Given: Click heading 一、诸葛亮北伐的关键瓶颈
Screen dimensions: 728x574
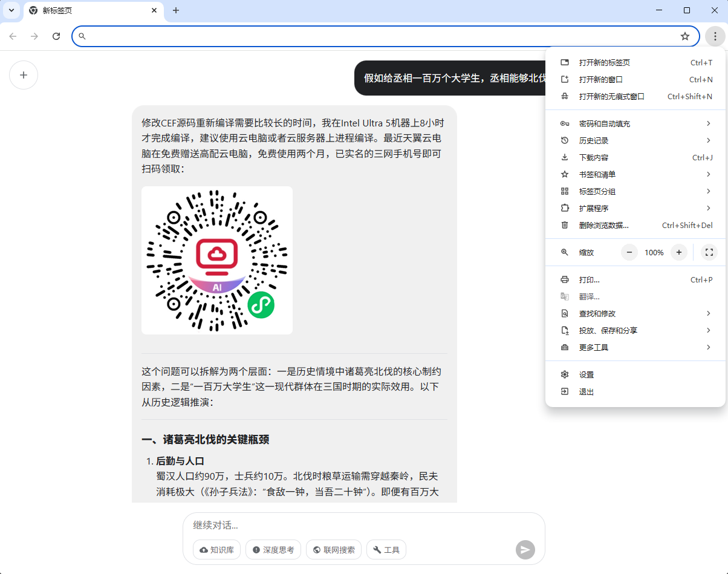Looking at the screenshot, I should [x=206, y=440].
